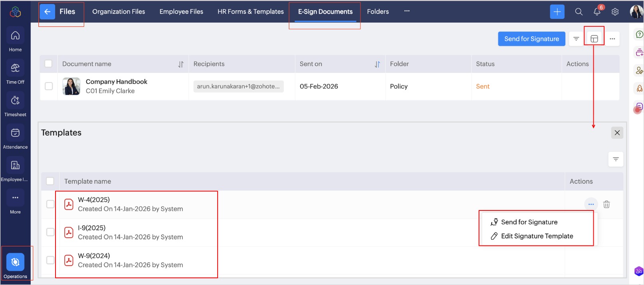Delete the W-4(2025) template via trash icon
Image resolution: width=644 pixels, height=285 pixels.
[x=606, y=204]
